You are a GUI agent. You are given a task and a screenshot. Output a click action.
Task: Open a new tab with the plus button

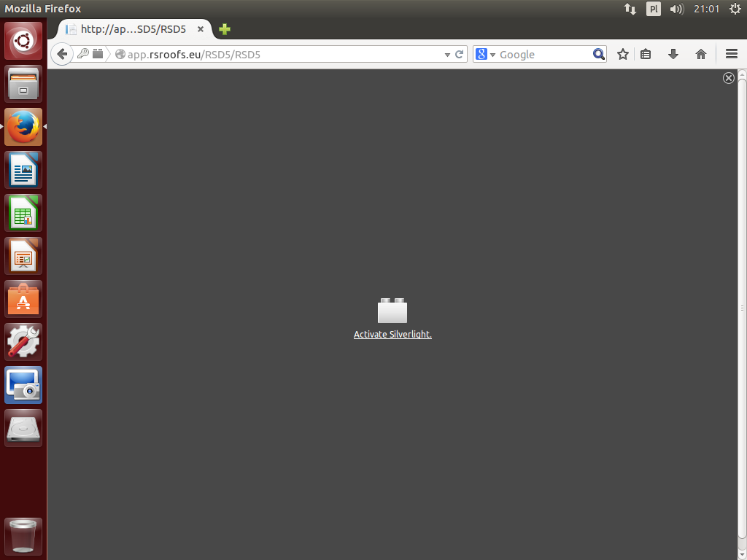pos(225,29)
